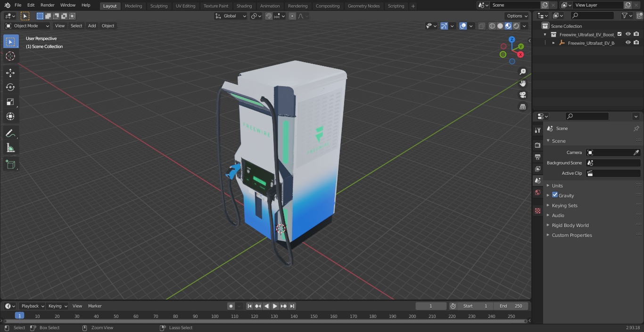This screenshot has width=644, height=332.
Task: Select the Cursor tool in the toolbar
Action: pos(10,56)
